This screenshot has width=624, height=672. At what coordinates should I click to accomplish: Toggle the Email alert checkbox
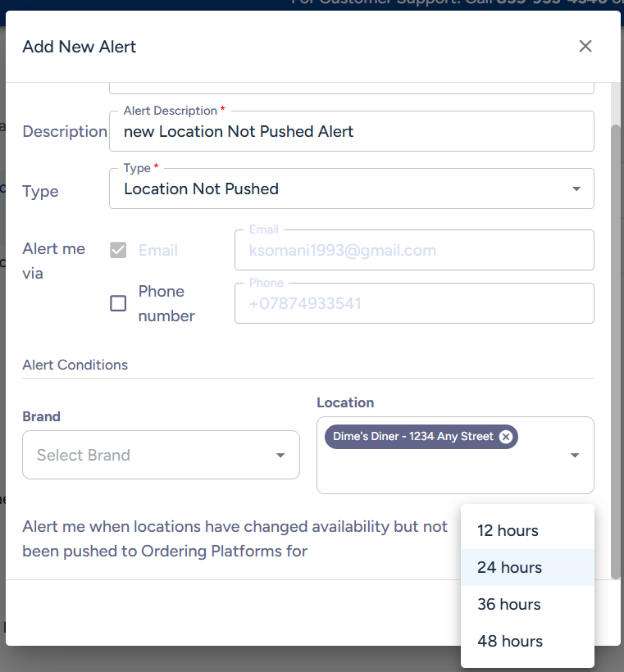118,250
